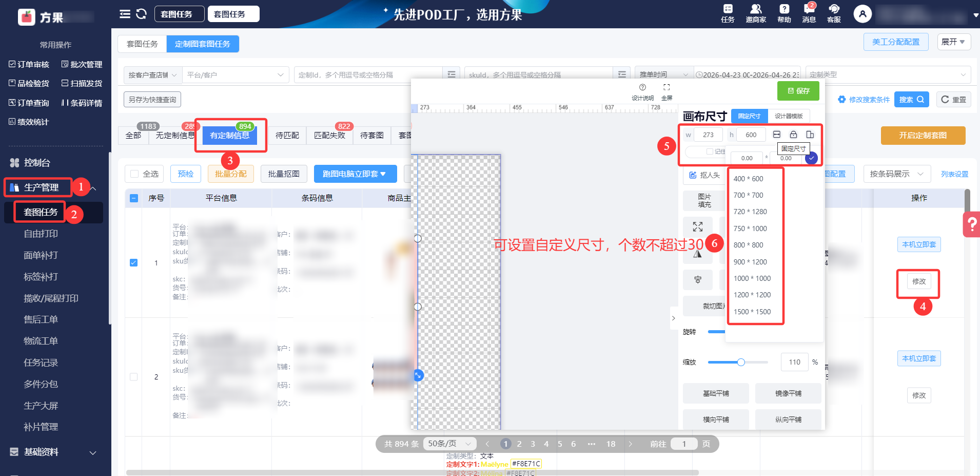Click the list icon beside 定制Id field
Image resolution: width=980 pixels, height=476 pixels.
[451, 74]
